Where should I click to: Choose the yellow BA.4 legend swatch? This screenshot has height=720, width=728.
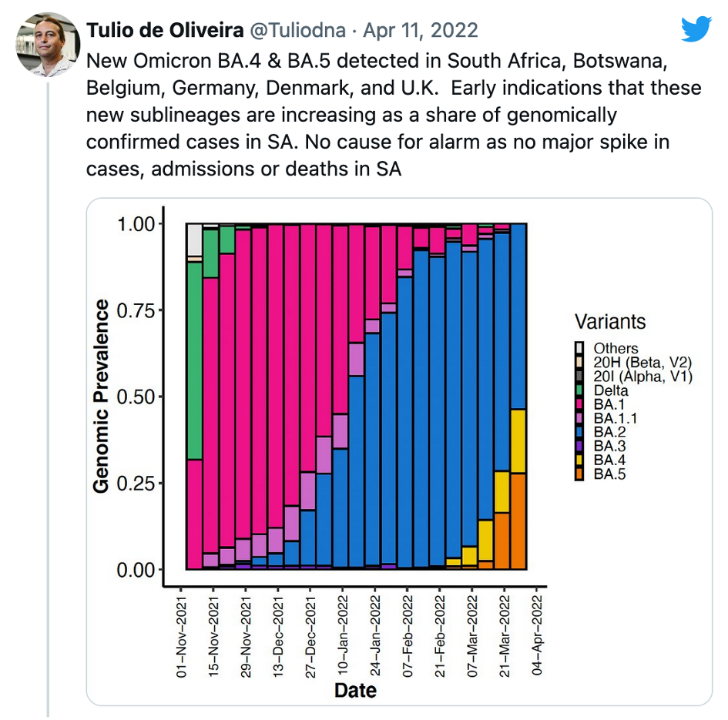tap(580, 460)
